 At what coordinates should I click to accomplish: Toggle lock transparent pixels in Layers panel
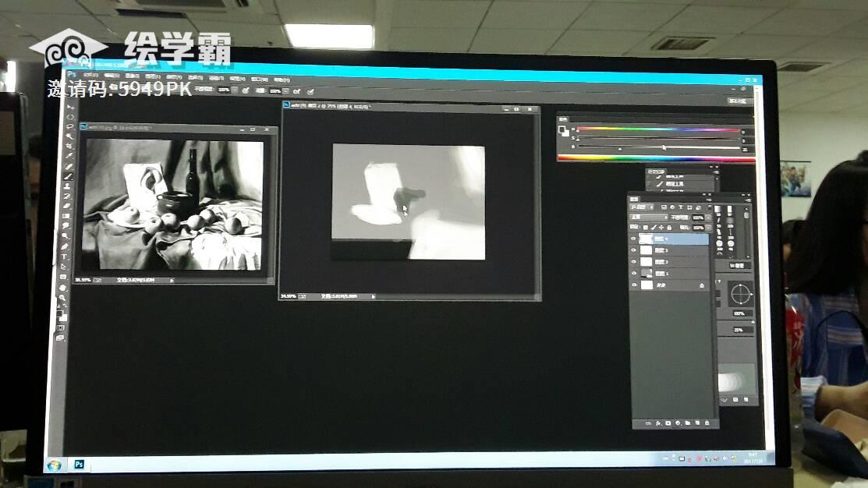point(646,228)
